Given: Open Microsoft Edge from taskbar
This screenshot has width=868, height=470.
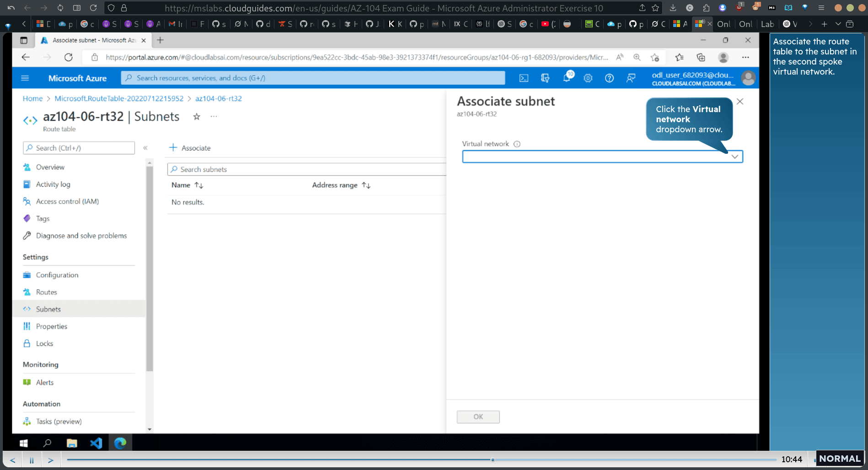Looking at the screenshot, I should point(120,443).
